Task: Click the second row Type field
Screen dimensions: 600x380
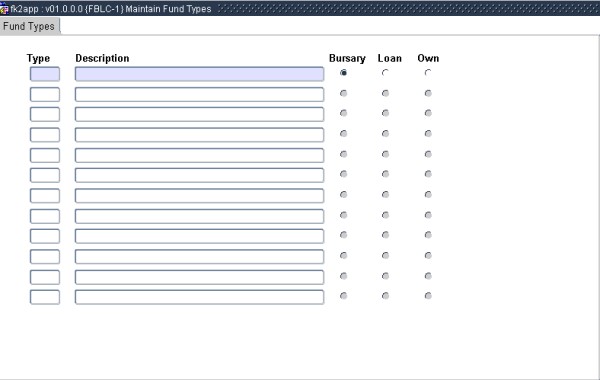Action: coord(45,95)
